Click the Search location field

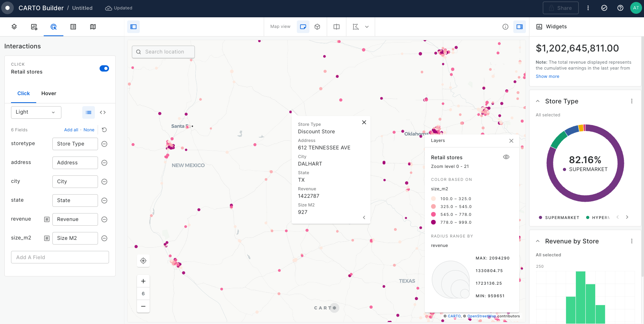pyautogui.click(x=164, y=52)
